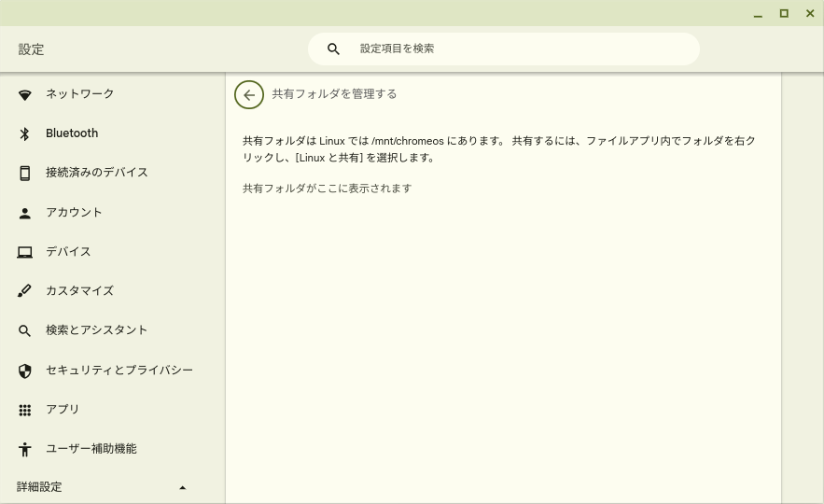
Task: Click the brush icon for カスタマイズ
Action: 24,291
